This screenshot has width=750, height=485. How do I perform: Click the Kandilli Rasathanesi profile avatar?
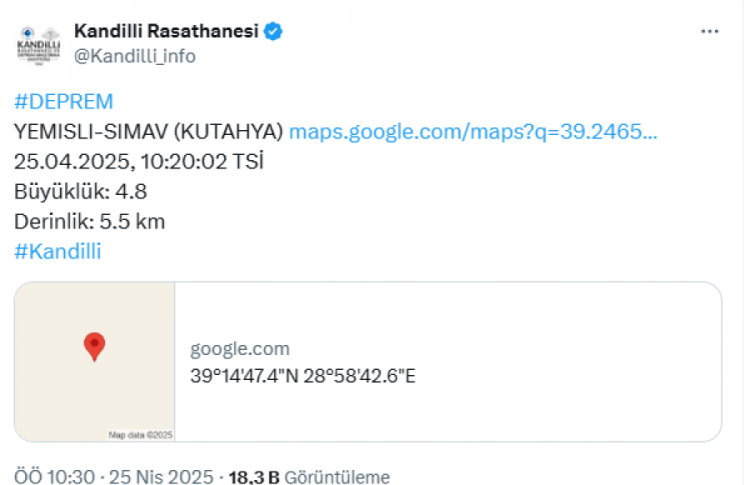click(x=40, y=45)
